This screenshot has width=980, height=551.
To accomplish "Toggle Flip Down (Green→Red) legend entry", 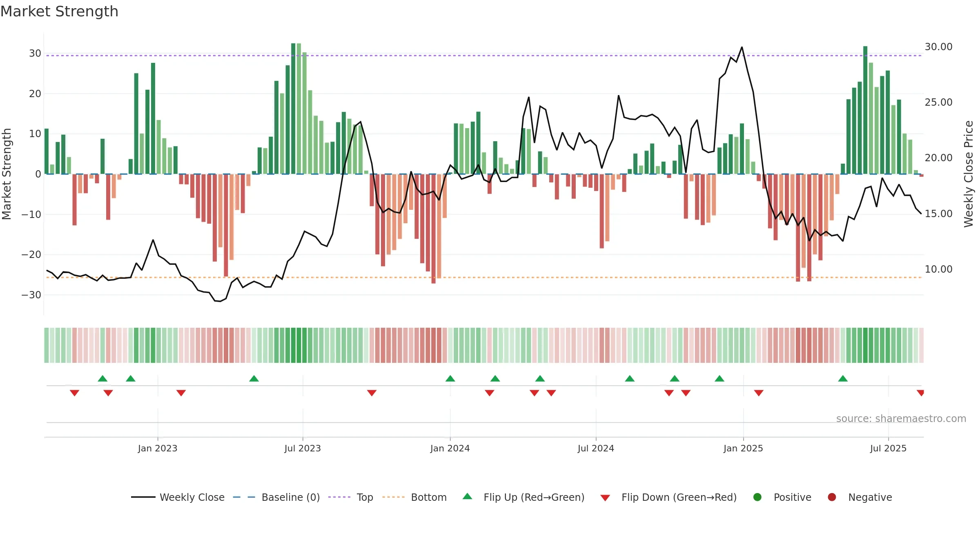I will click(x=669, y=497).
